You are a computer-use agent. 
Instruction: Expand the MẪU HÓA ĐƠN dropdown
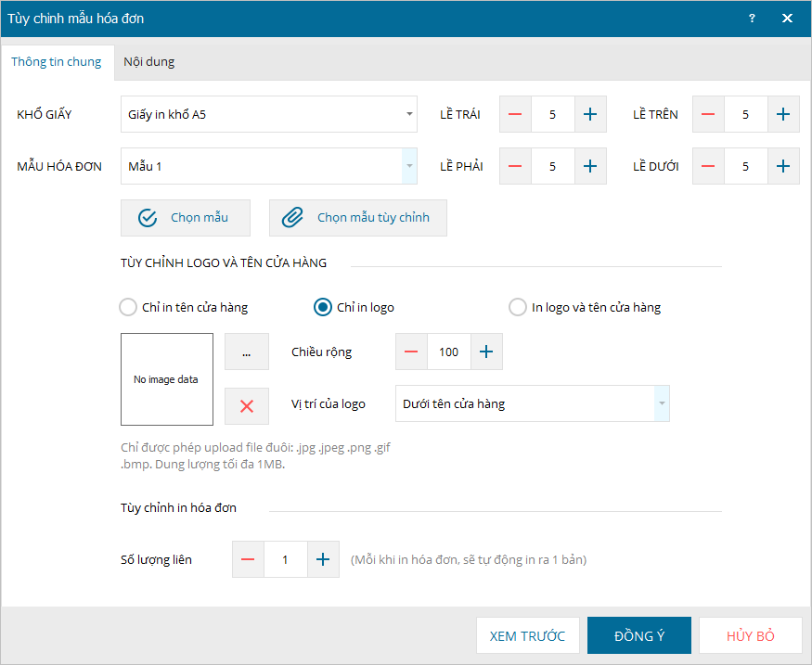click(409, 166)
